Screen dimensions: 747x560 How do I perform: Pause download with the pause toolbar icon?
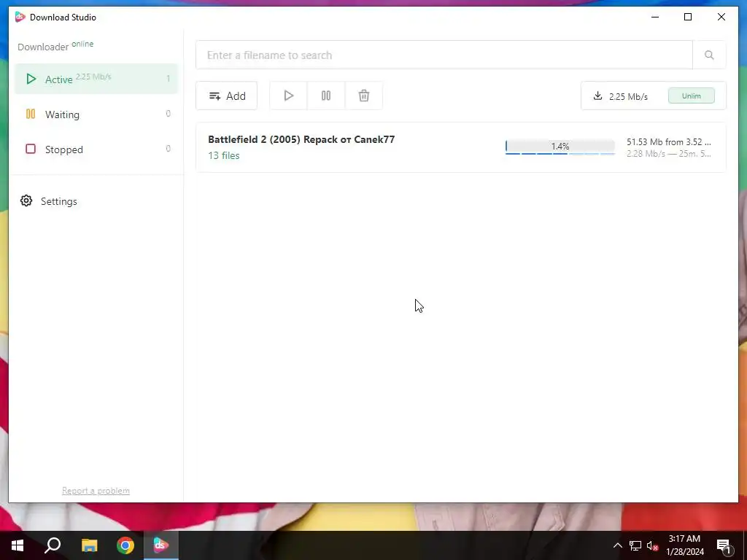[326, 96]
